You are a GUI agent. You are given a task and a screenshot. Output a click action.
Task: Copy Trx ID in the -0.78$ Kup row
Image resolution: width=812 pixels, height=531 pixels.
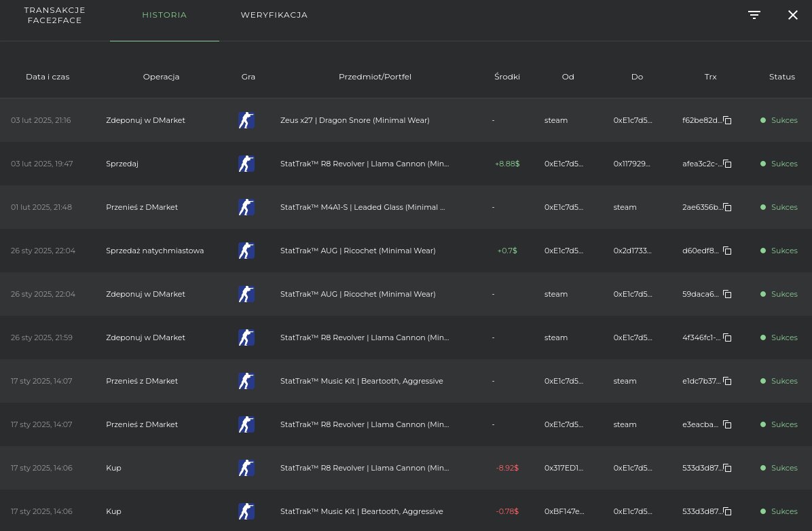click(x=728, y=512)
